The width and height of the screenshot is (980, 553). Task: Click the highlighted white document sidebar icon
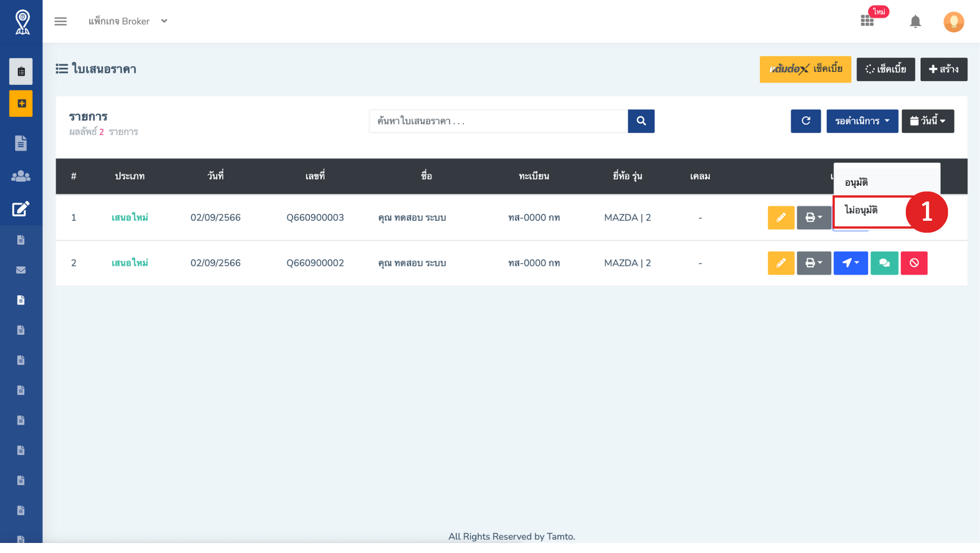(21, 300)
